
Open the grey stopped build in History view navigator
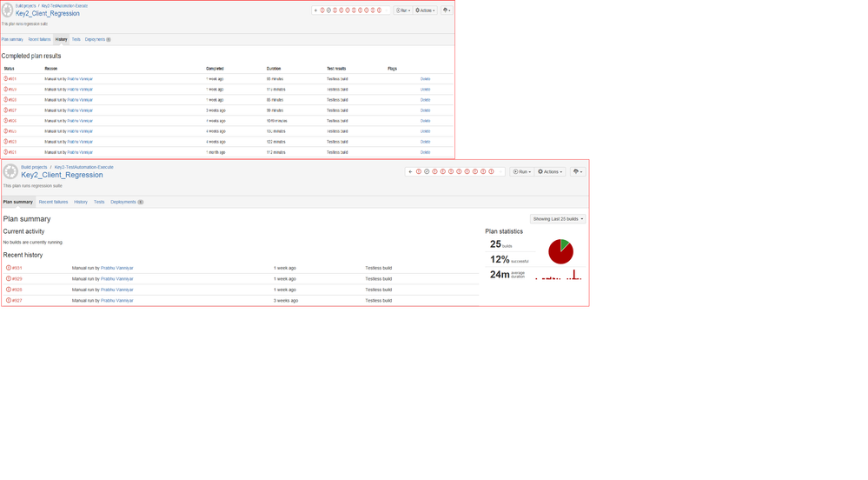coord(328,10)
